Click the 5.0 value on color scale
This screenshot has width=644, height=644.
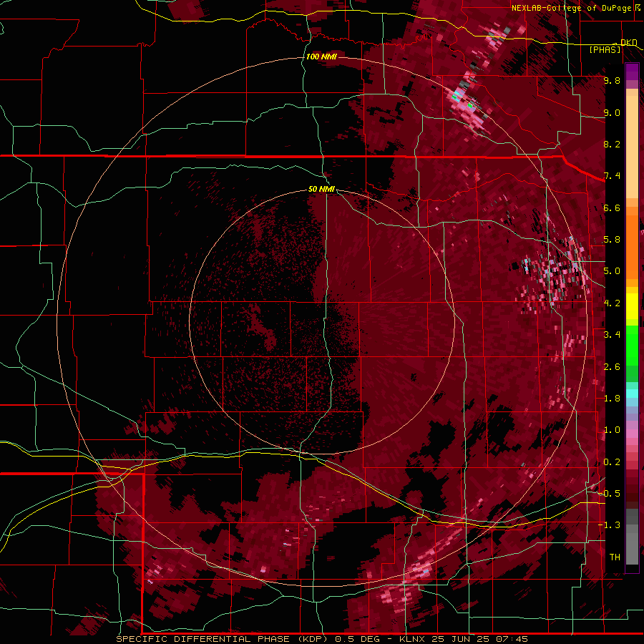[612, 271]
